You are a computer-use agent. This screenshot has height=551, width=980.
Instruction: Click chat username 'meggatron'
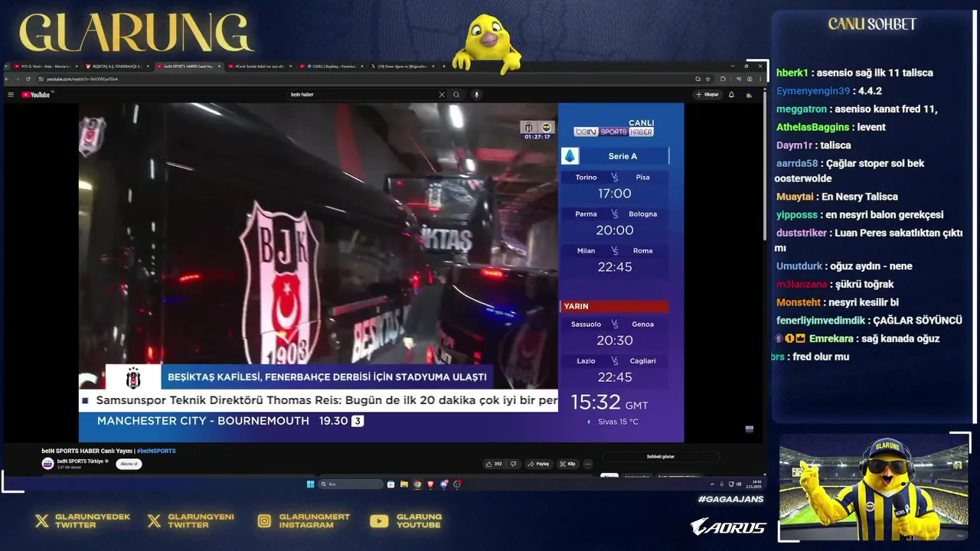click(802, 109)
